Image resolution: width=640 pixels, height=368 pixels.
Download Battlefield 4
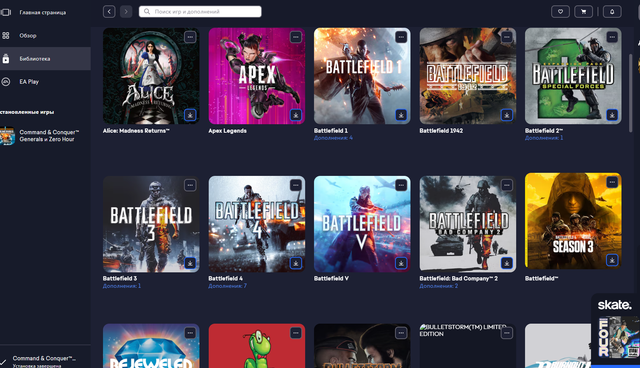(296, 263)
